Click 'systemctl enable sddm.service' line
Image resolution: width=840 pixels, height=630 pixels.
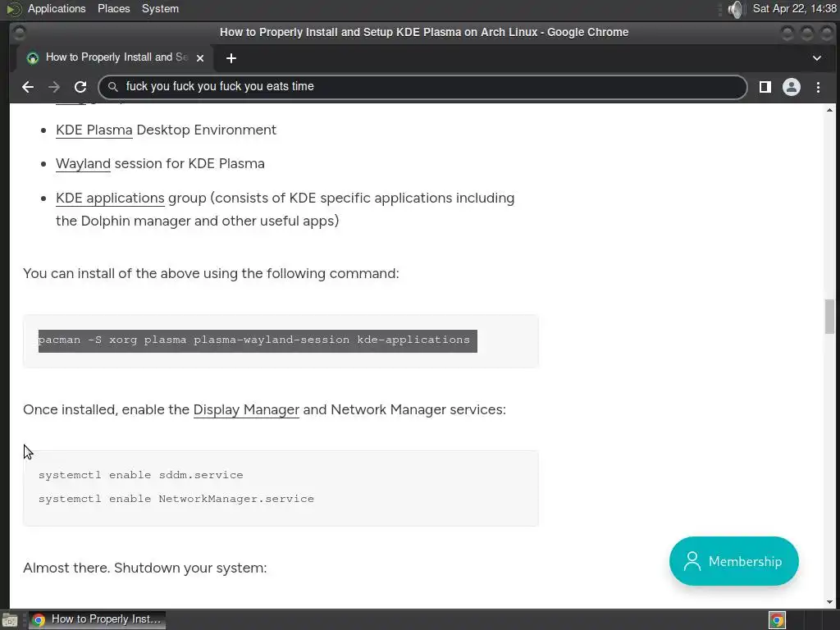pos(141,475)
